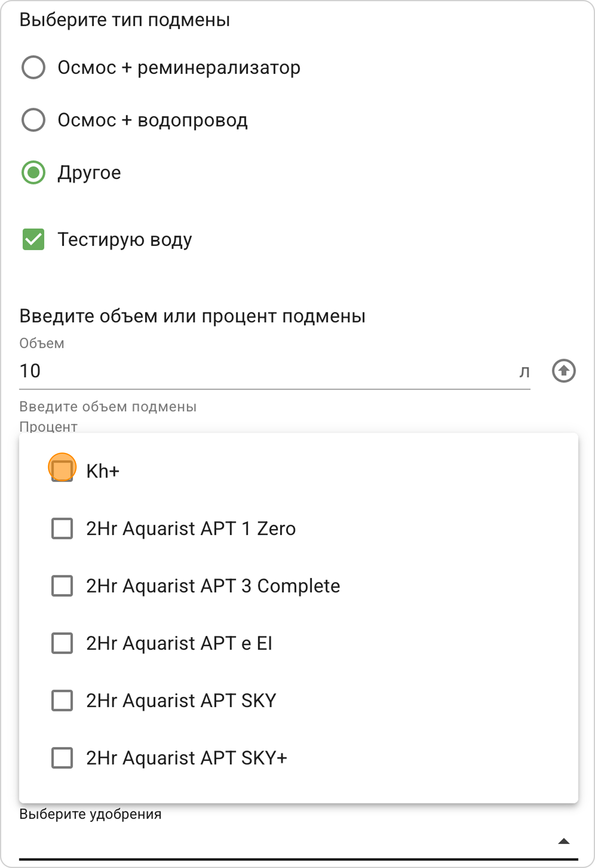Select 2Hr Aquarist APT 3 Complete item label

point(213,586)
